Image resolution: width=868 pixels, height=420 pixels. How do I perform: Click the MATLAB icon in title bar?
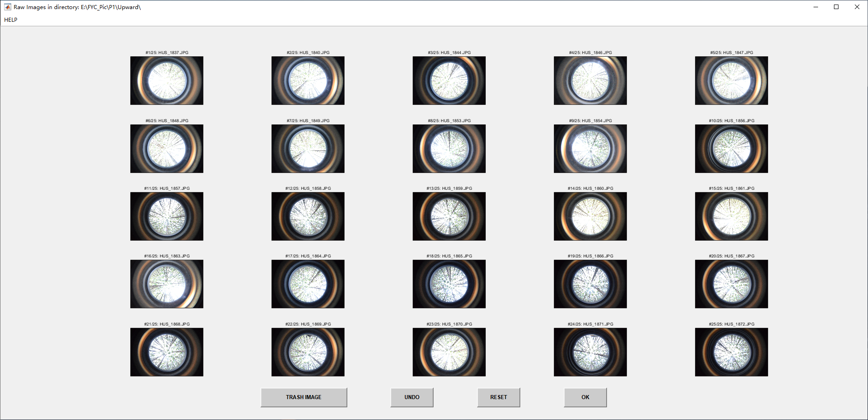pos(8,7)
